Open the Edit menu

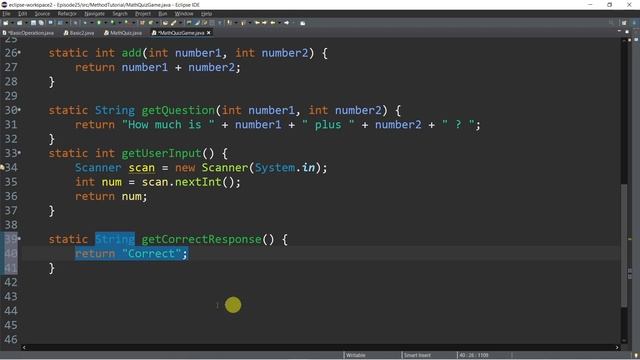(x=22, y=13)
